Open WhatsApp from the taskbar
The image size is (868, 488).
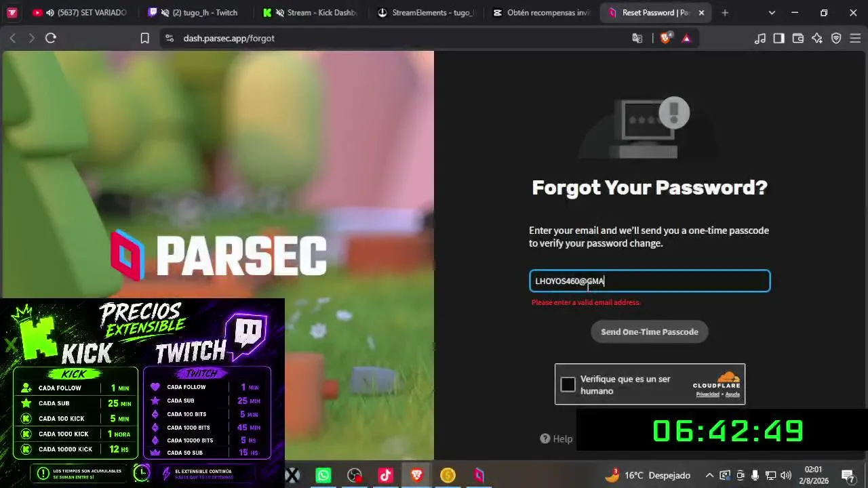pos(323,475)
